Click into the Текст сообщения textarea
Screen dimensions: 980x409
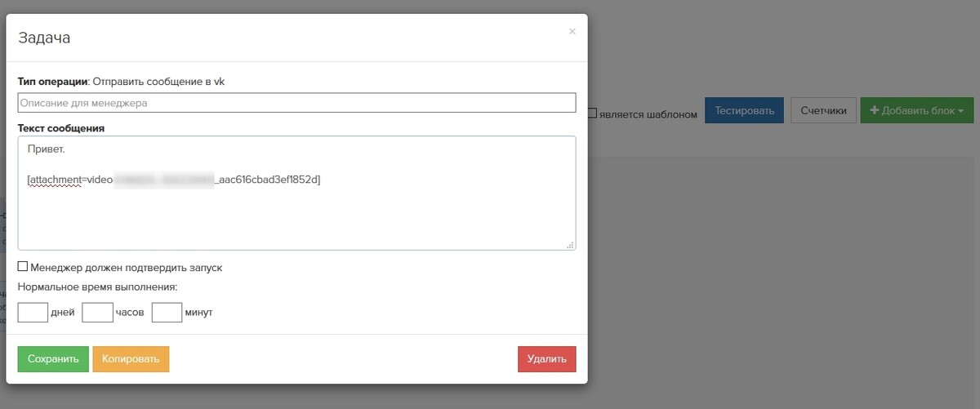(296, 193)
